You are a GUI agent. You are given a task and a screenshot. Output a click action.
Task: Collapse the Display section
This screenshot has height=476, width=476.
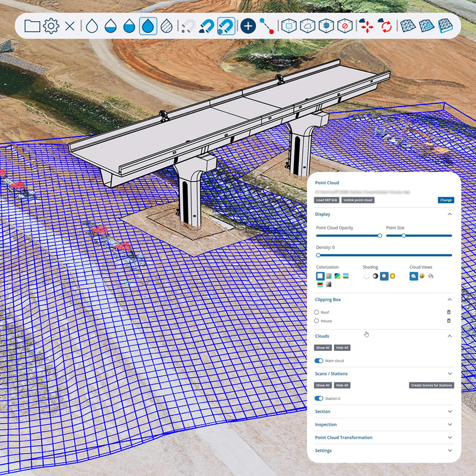click(x=449, y=214)
